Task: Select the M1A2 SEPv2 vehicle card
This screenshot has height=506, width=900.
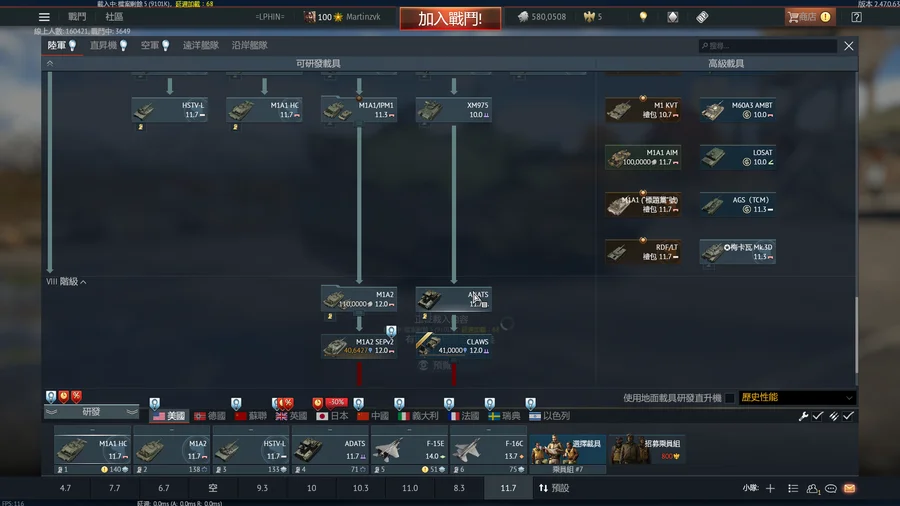Action: 359,346
